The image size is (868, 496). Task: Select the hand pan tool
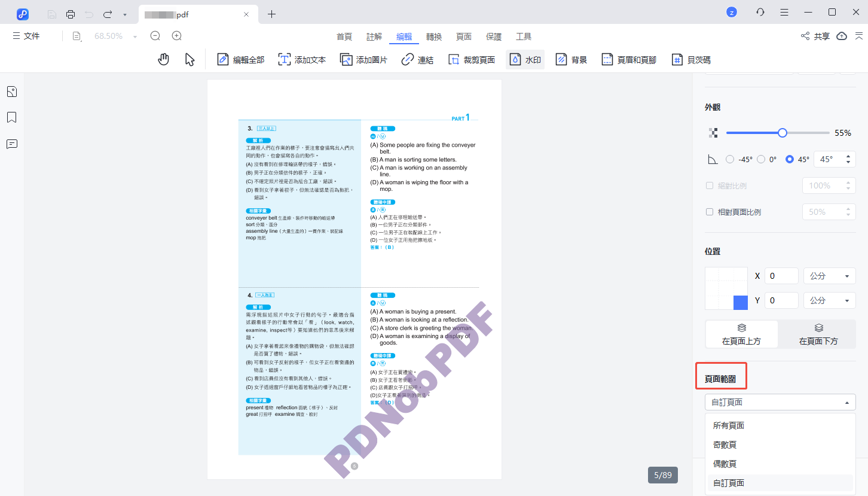(x=163, y=59)
